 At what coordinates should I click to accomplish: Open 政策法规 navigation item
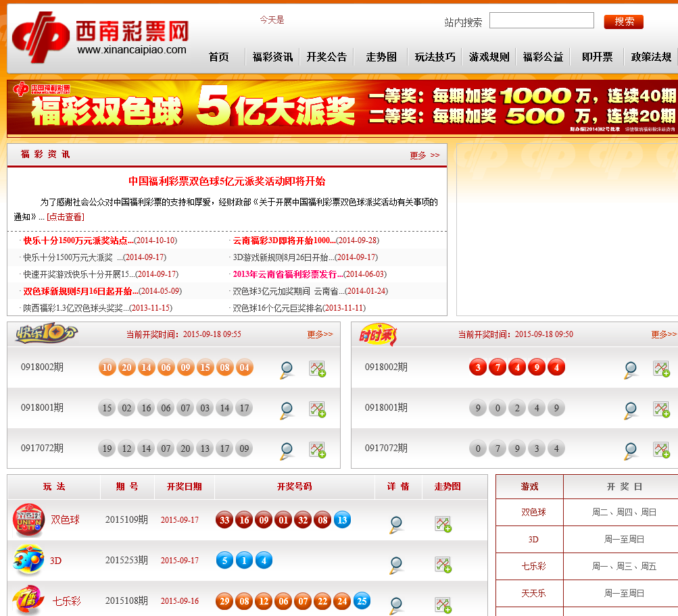coord(651,57)
